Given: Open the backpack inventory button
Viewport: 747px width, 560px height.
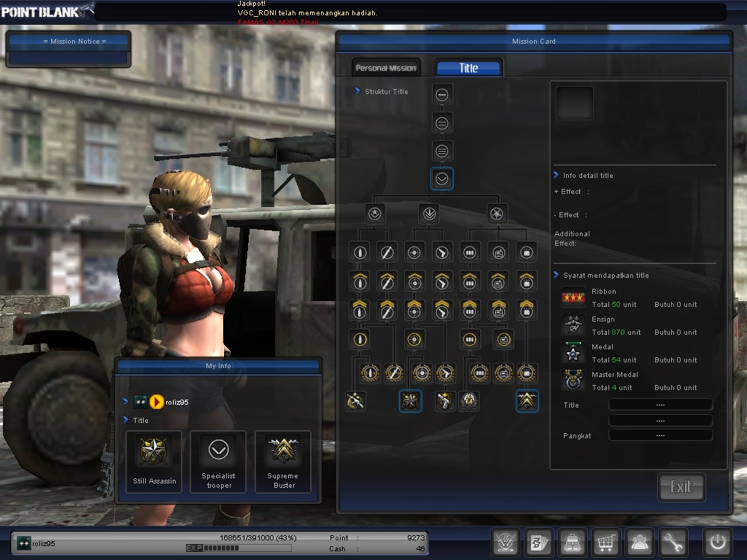Looking at the screenshot, I should point(572,542).
